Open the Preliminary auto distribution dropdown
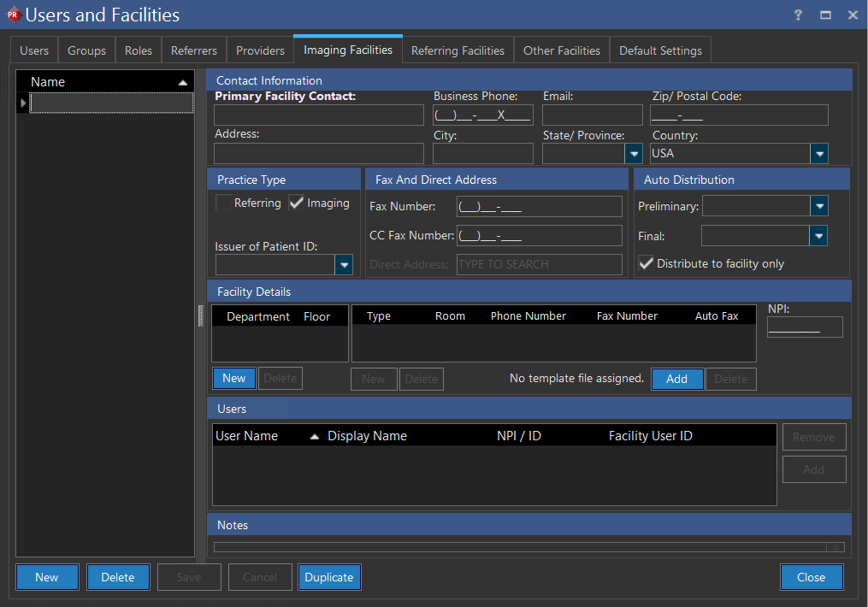The width and height of the screenshot is (868, 607). click(818, 206)
